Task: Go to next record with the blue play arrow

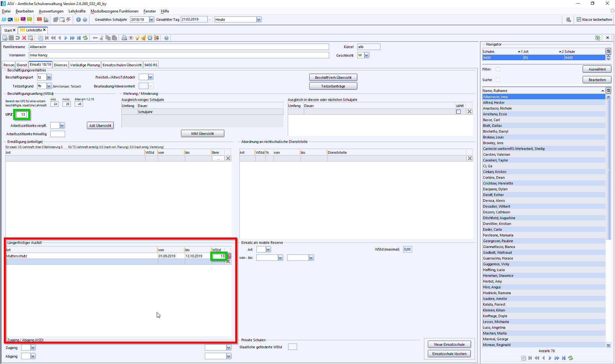Action: pyautogui.click(x=66, y=38)
